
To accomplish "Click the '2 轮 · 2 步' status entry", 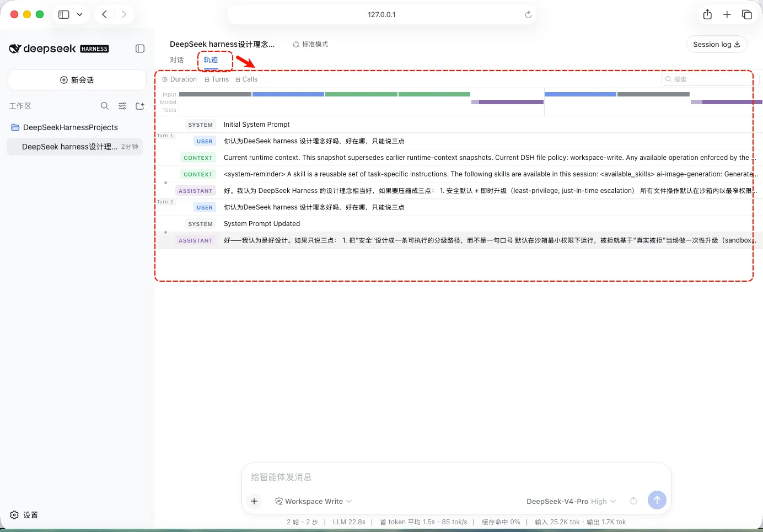I will 302,522.
